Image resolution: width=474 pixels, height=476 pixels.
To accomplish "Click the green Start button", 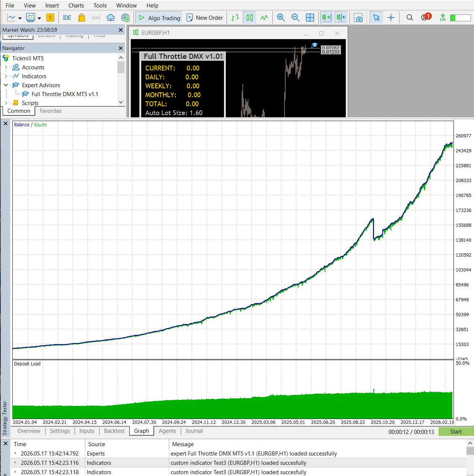I will pyautogui.click(x=456, y=432).
